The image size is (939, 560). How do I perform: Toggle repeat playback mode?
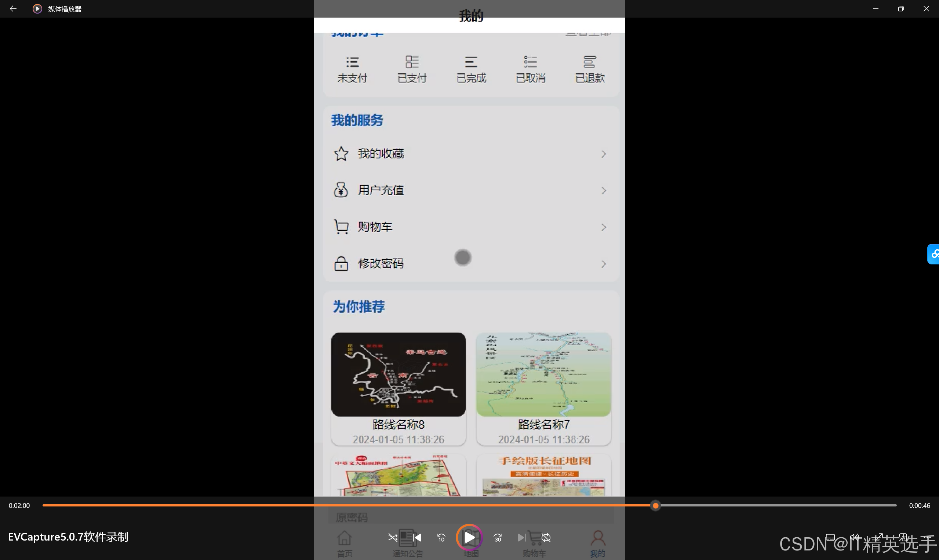point(546,537)
